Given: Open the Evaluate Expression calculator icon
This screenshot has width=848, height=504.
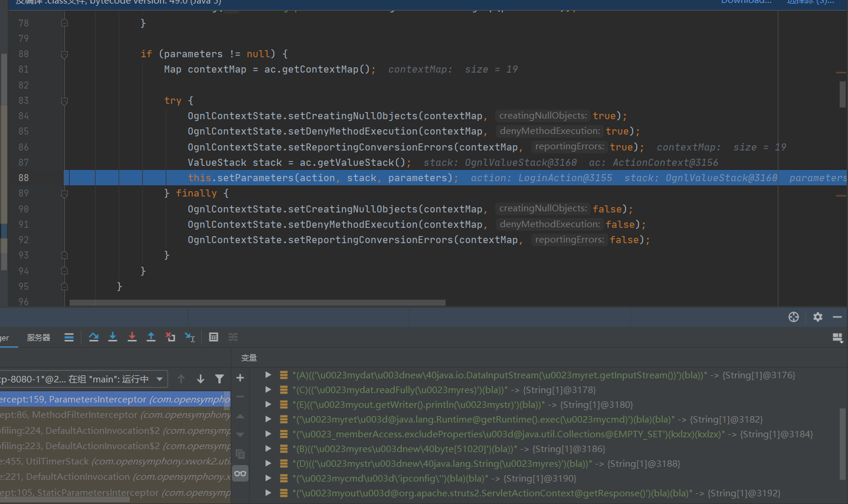Looking at the screenshot, I should (x=214, y=337).
